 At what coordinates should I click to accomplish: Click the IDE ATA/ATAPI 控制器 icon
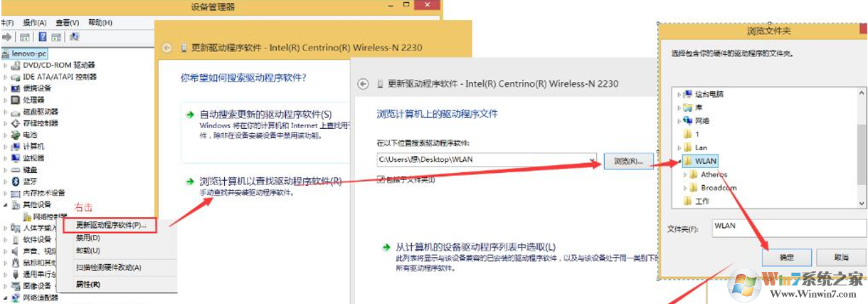coord(16,77)
